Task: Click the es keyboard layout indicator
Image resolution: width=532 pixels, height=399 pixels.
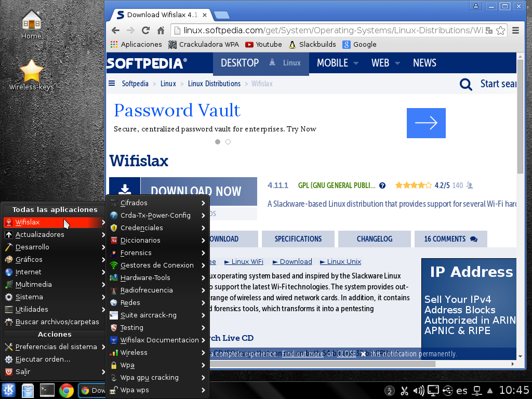Action: [462, 391]
